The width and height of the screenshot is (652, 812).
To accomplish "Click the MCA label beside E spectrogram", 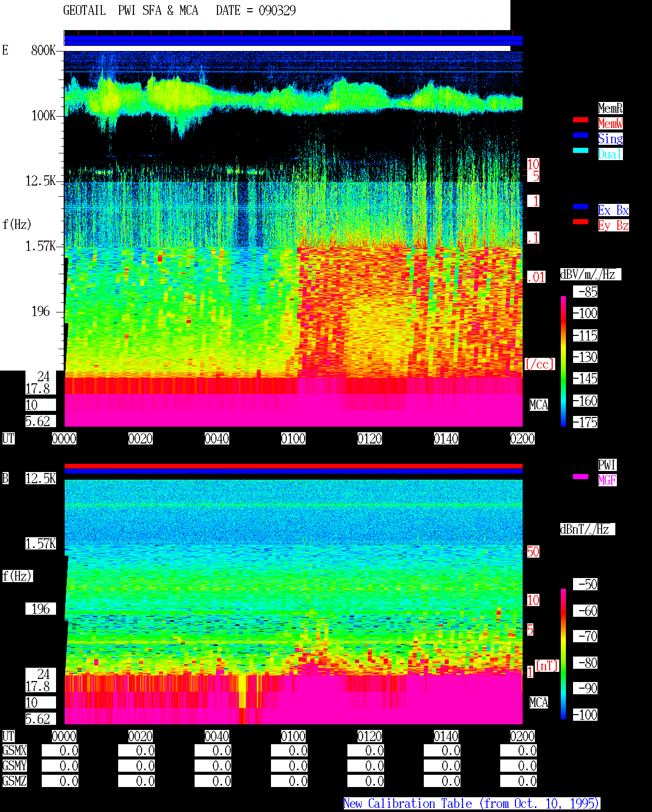I will point(539,405).
